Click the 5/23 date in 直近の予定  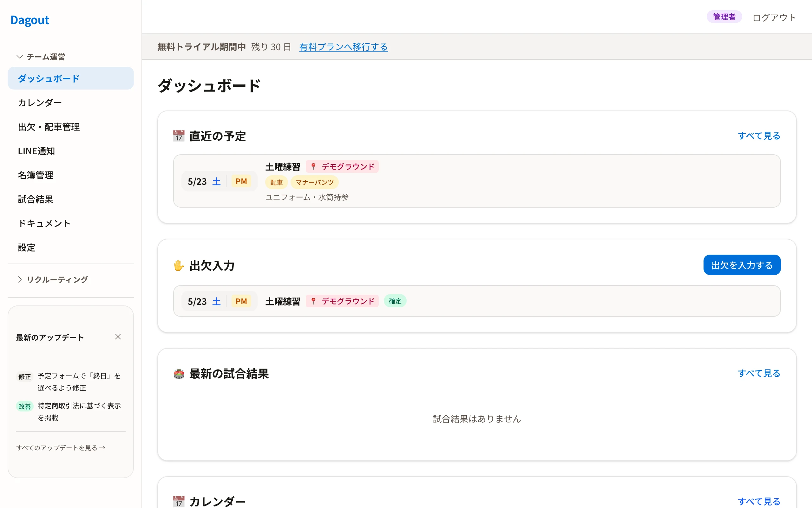[x=197, y=181]
